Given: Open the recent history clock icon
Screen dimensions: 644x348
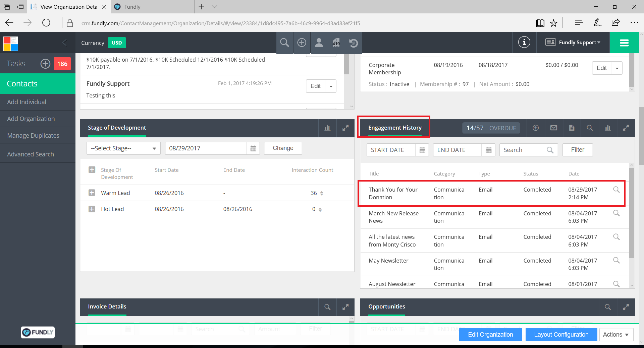Looking at the screenshot, I should (x=354, y=43).
